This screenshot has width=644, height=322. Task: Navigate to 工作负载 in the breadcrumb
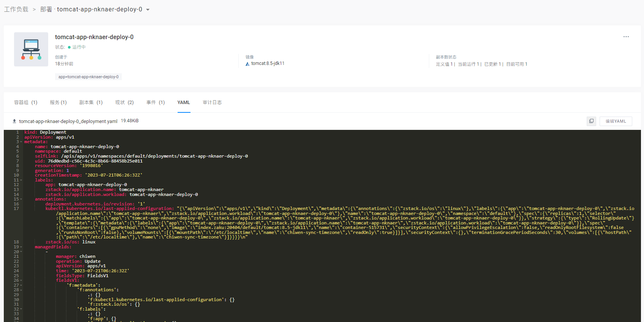(16, 9)
